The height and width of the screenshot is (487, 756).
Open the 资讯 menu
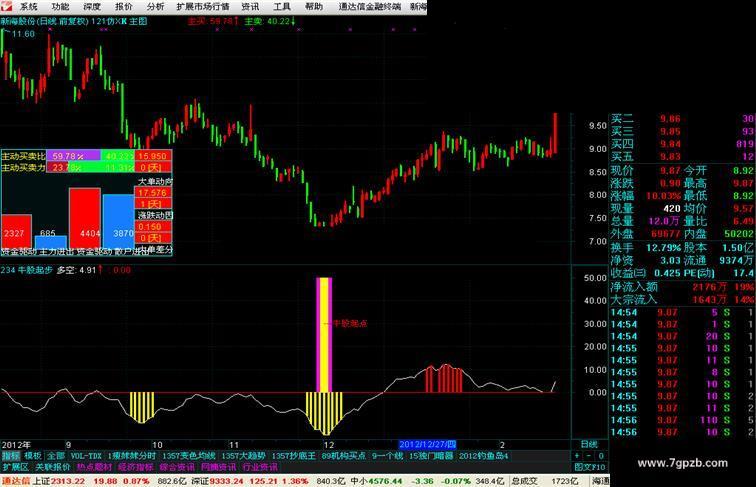pos(250,7)
